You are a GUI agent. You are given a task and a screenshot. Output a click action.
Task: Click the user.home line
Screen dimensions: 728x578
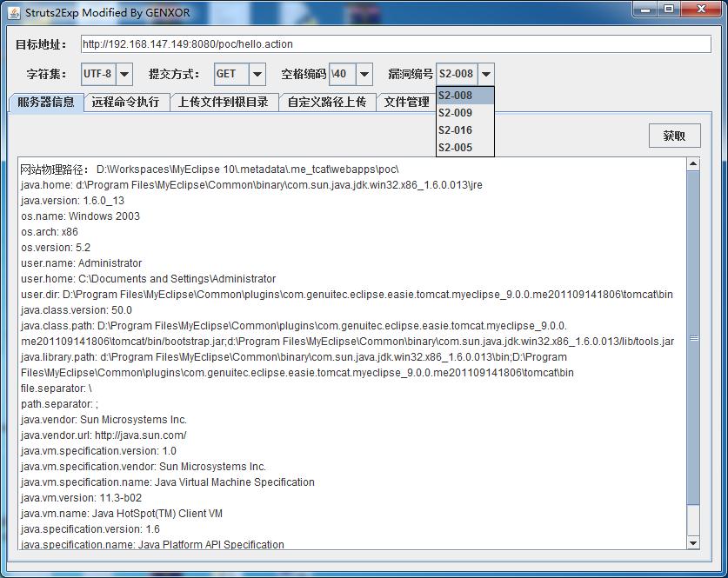148,279
